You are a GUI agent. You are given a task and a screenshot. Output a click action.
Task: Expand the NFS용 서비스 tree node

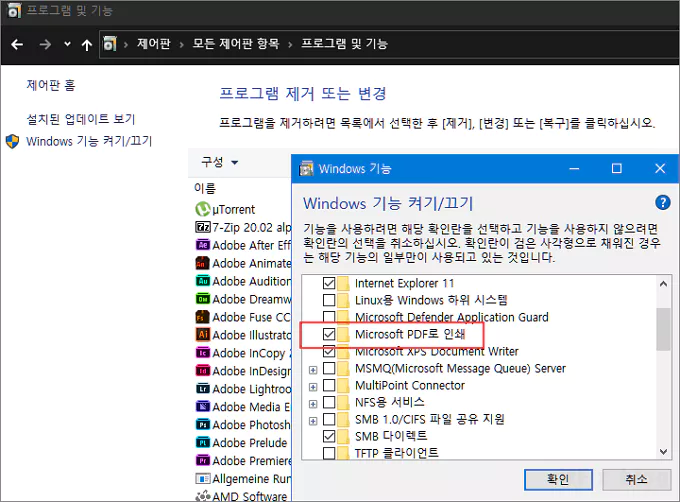click(313, 404)
